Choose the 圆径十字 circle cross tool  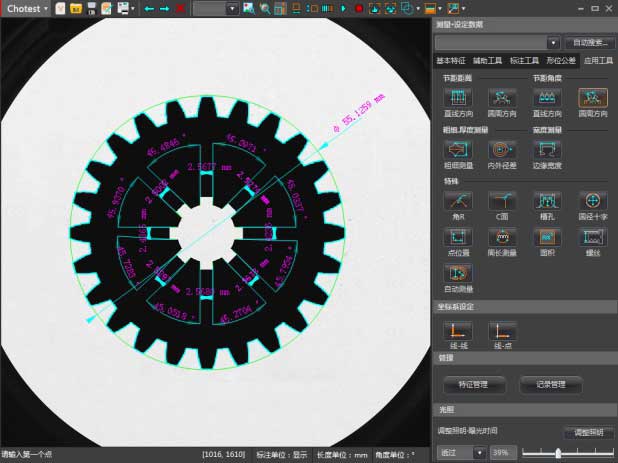click(592, 201)
